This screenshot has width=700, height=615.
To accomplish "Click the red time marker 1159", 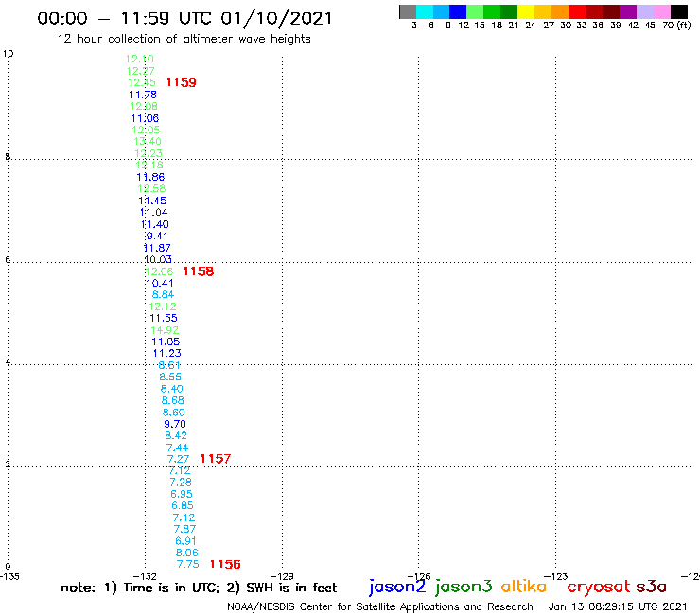I will pos(181,82).
